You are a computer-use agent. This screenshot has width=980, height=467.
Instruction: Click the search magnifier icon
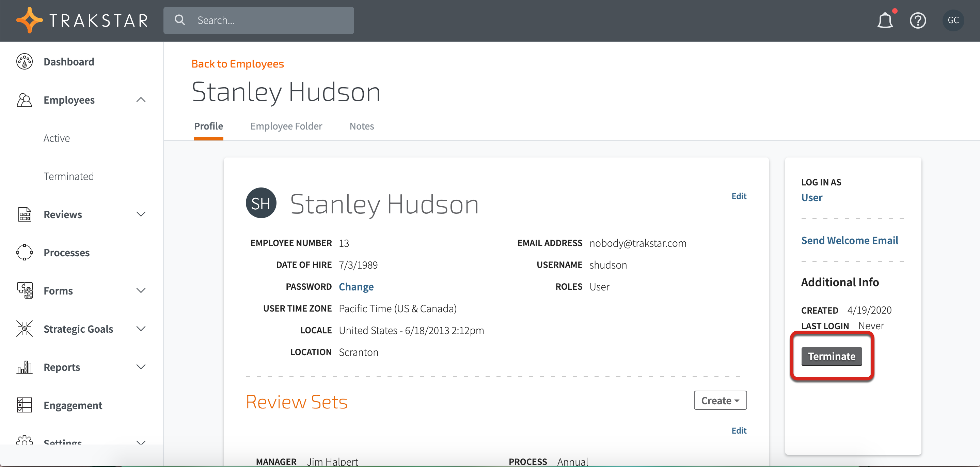[179, 20]
